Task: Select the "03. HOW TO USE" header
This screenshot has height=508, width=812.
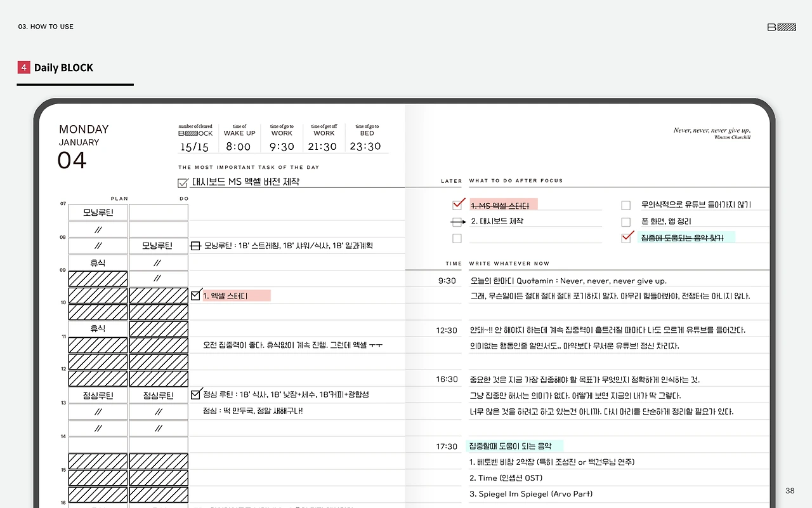Action: click(x=46, y=27)
